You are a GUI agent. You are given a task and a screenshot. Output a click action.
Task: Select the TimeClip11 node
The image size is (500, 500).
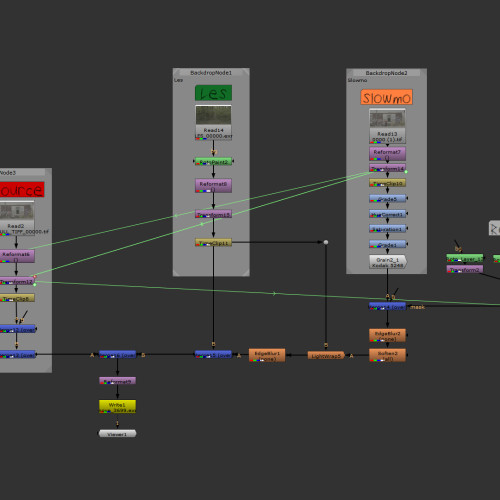[213, 243]
